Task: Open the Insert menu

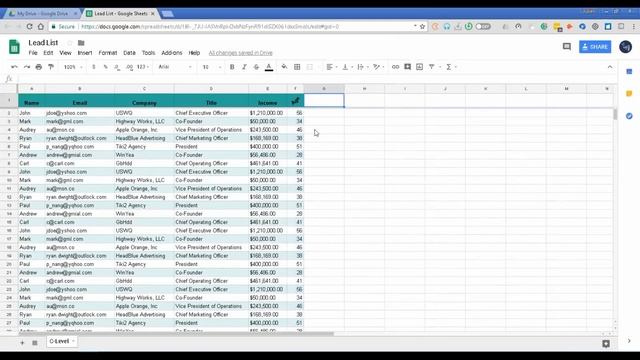Action: point(85,53)
